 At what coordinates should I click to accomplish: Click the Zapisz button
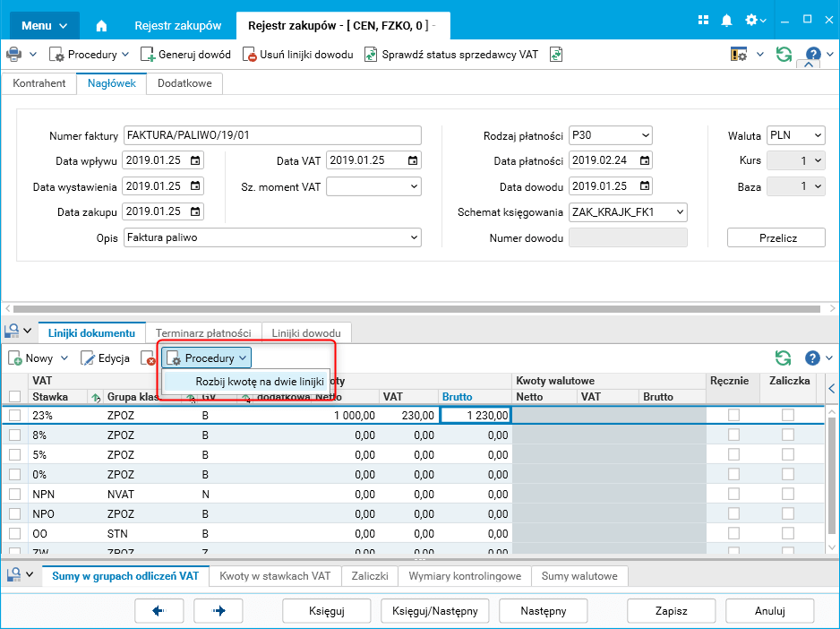point(670,611)
